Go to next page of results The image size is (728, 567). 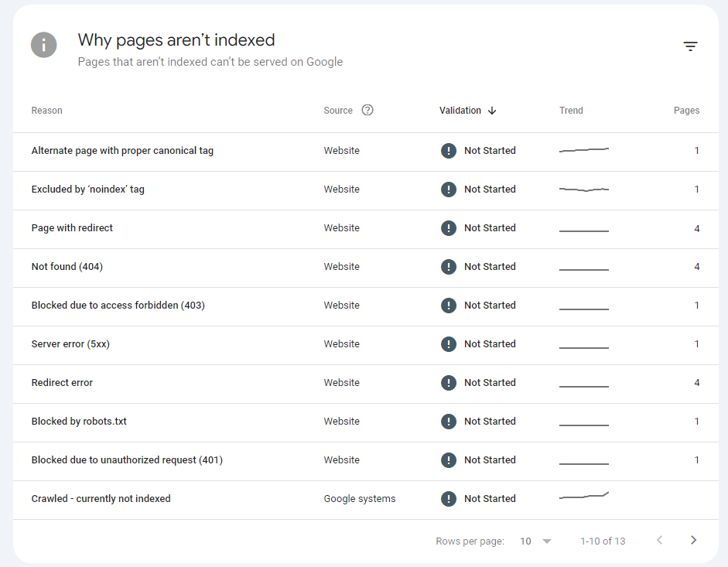693,540
